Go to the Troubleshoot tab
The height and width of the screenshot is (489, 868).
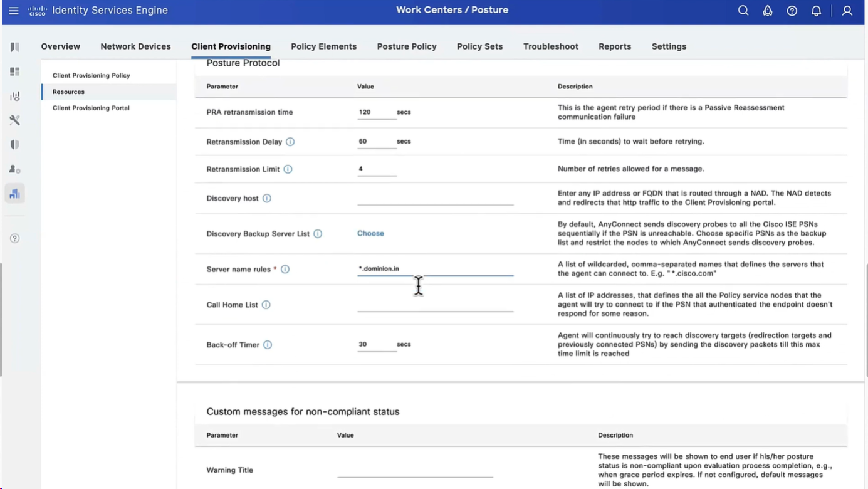pyautogui.click(x=550, y=46)
